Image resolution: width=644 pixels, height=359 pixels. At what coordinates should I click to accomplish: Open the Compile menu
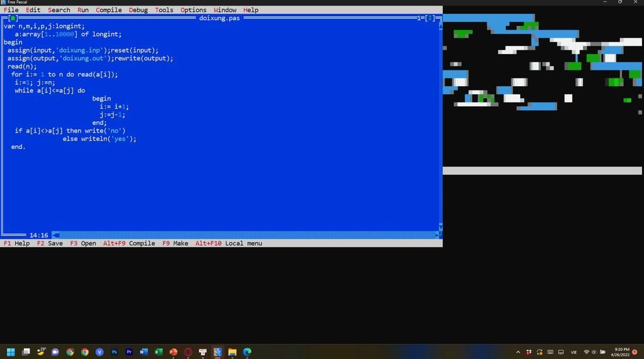tap(109, 10)
